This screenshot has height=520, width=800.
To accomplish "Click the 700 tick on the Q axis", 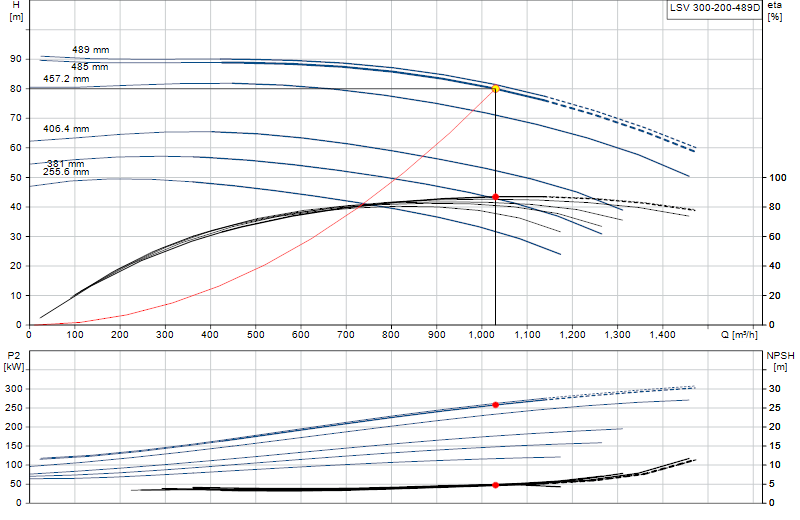I will pos(346,335).
